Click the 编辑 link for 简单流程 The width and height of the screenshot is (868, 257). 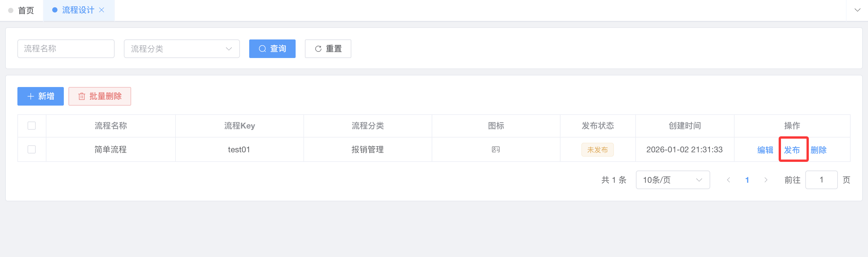[765, 150]
